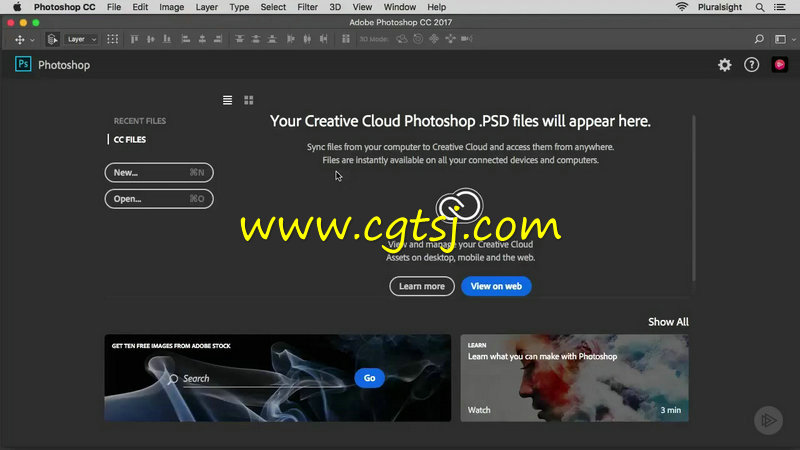Click Align Right Edges icon
800x450 pixels.
click(218, 39)
